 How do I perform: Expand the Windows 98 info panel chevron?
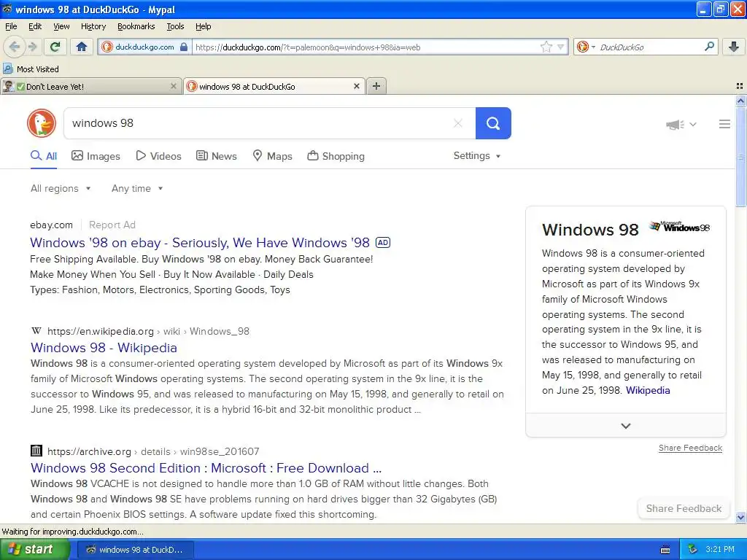point(625,426)
